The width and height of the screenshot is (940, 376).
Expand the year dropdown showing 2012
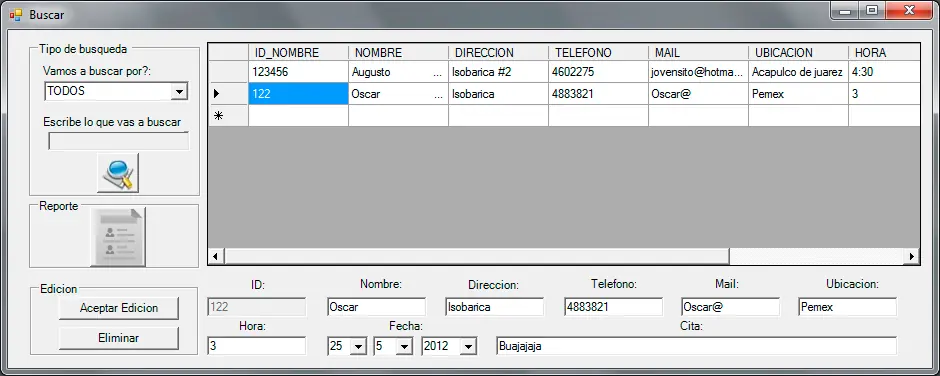(x=469, y=346)
